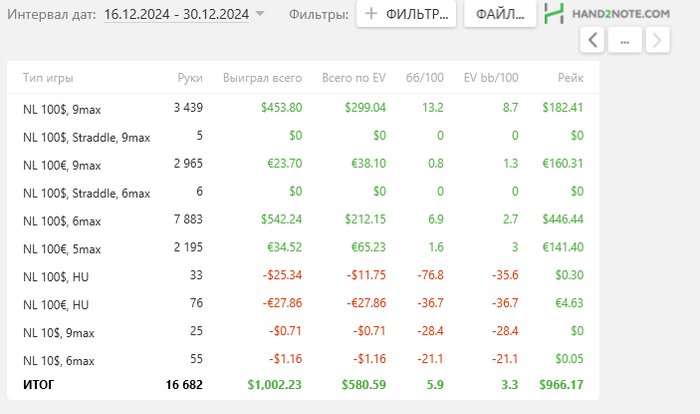Screen dimensions: 700x414
Task: Sort by Всего по EV column header
Action: 354,78
